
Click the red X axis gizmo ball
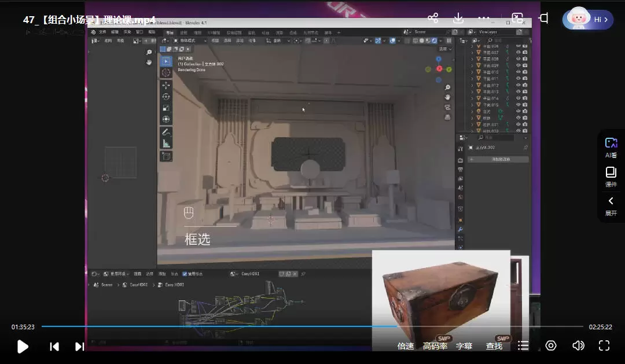click(439, 68)
